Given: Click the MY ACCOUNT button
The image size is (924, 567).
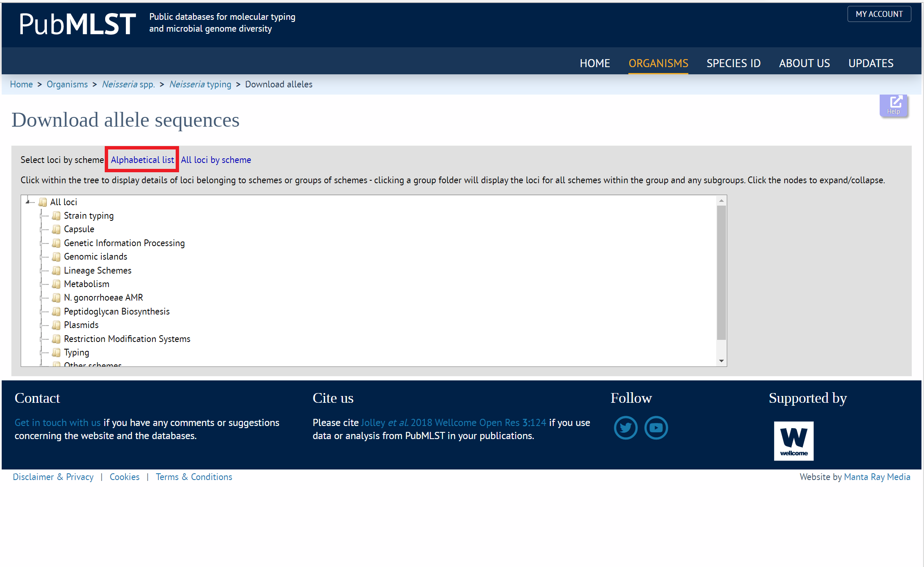Looking at the screenshot, I should point(879,14).
